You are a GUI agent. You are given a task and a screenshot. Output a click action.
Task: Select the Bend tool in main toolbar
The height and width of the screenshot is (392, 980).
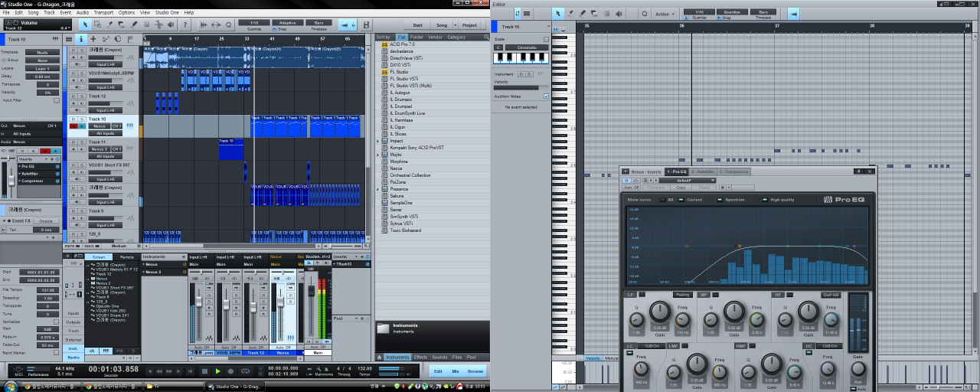tap(158, 24)
